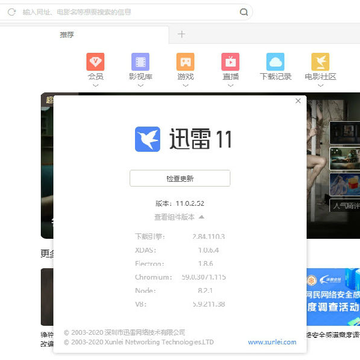This screenshot has width=360, height=360.
Task: Click Electron value 1.8.6
Action: point(206,264)
